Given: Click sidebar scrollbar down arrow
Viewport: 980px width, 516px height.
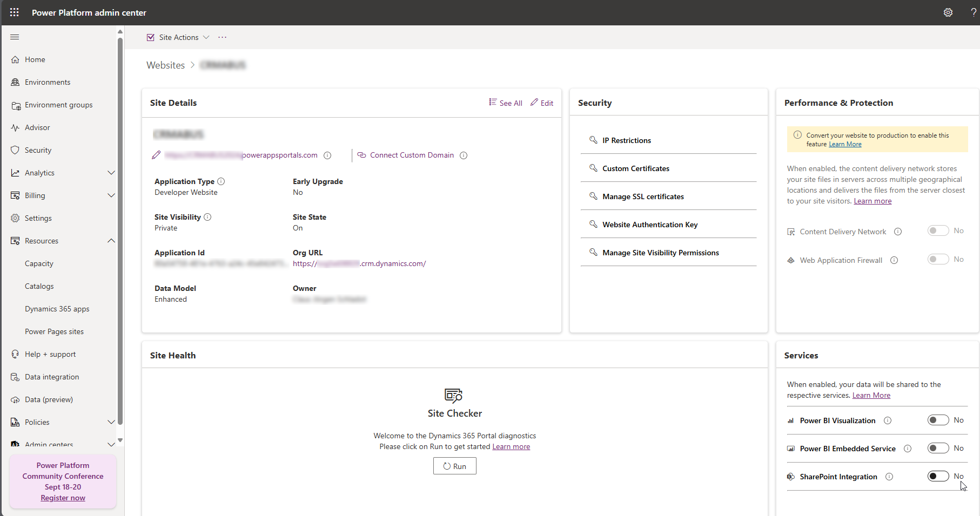Looking at the screenshot, I should click(120, 440).
